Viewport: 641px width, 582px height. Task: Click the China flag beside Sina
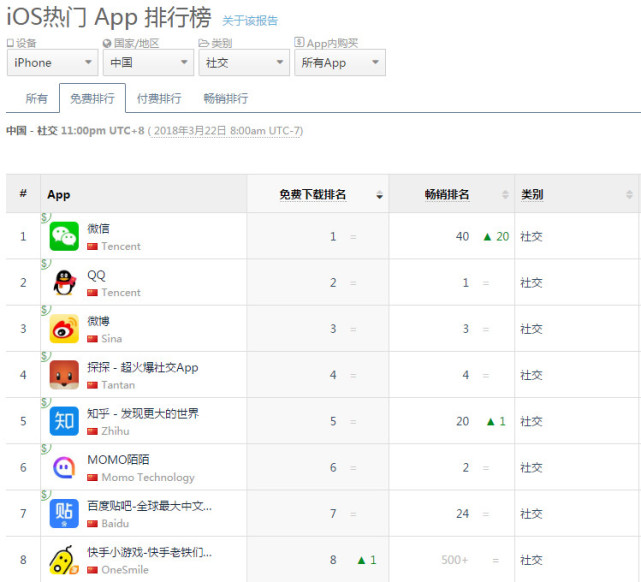click(92, 339)
